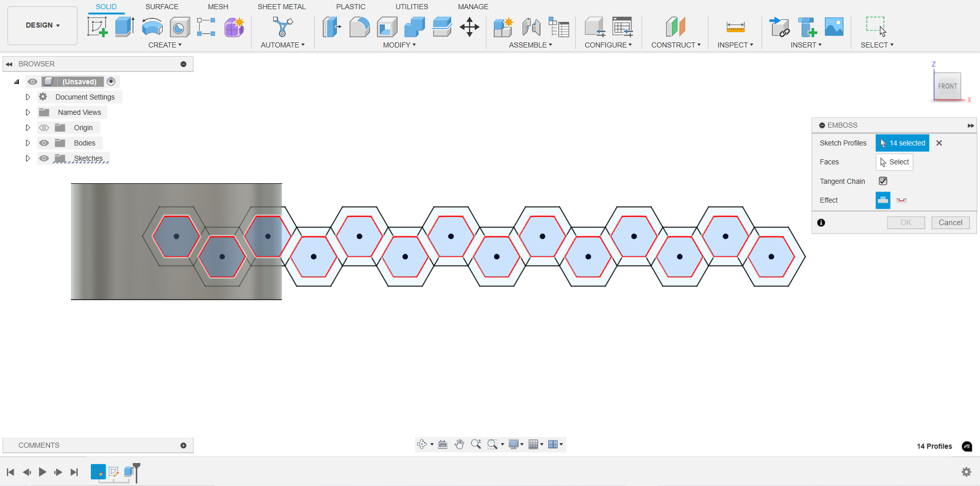The height and width of the screenshot is (486, 980).
Task: Expand the Origin node
Action: 28,128
